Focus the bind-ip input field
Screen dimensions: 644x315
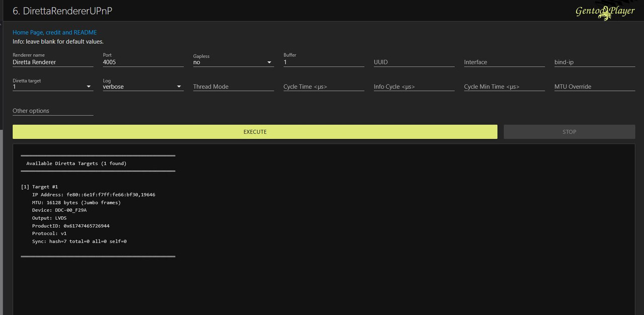tap(595, 62)
